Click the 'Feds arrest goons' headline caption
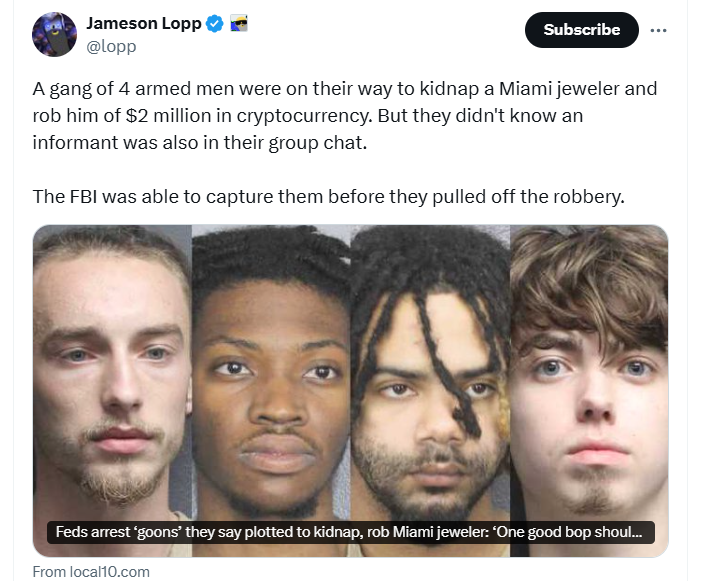 coord(351,532)
